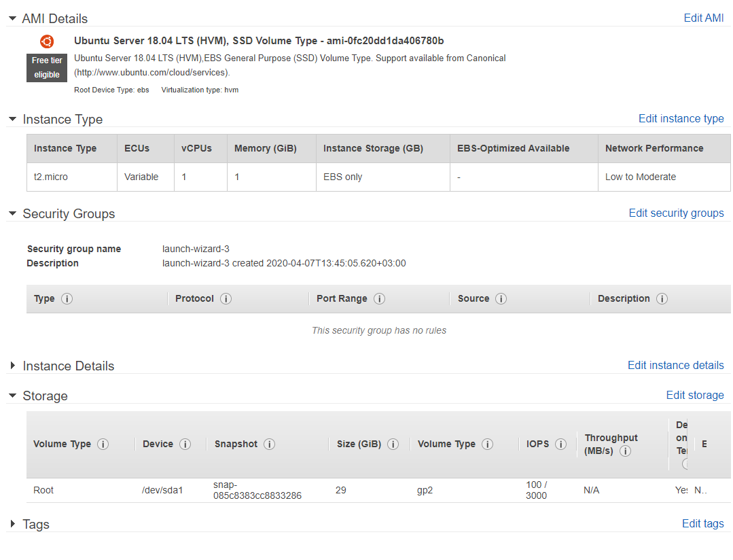Screen dimensions: 733x560
Task: Open the Edit tags link
Action: [x=702, y=523]
